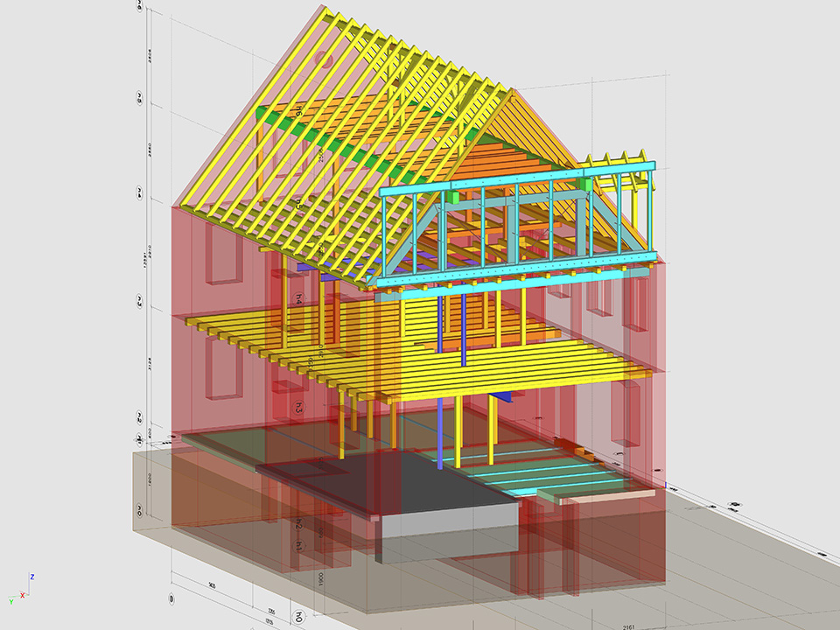Click the h6 level label on roof

297,111
